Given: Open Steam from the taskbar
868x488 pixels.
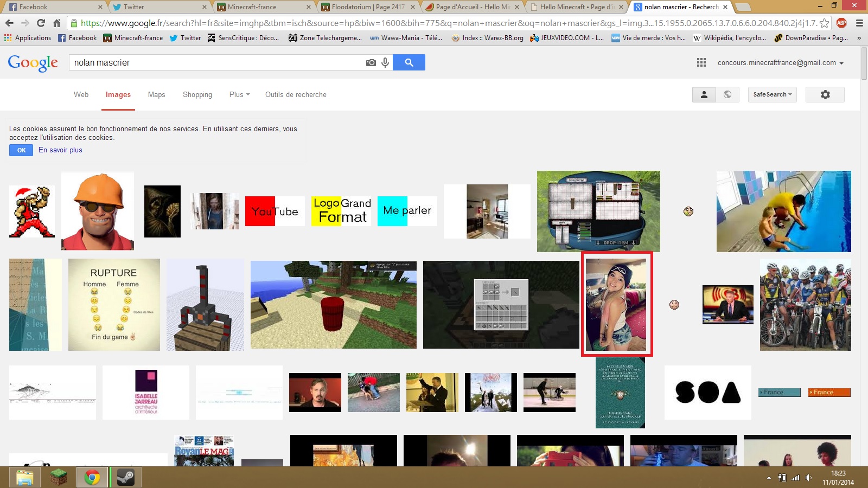Looking at the screenshot, I should click(126, 477).
